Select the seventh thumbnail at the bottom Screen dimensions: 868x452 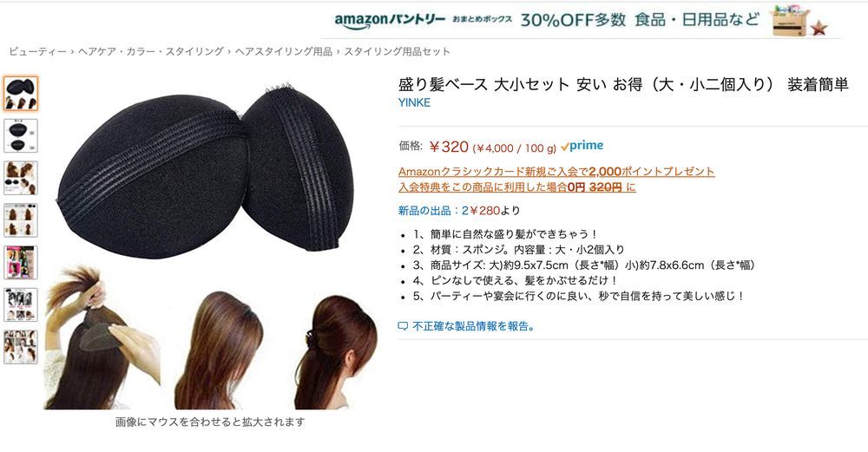coord(21,346)
